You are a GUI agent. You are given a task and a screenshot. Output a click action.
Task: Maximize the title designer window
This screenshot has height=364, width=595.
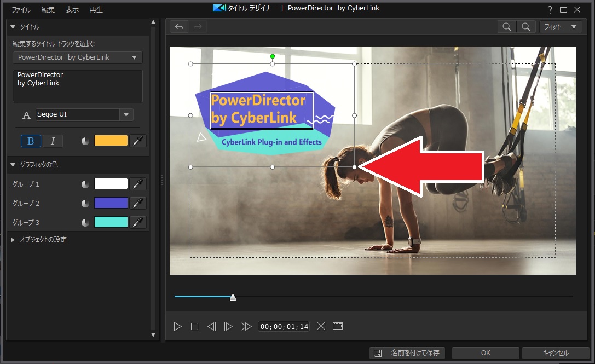click(563, 10)
